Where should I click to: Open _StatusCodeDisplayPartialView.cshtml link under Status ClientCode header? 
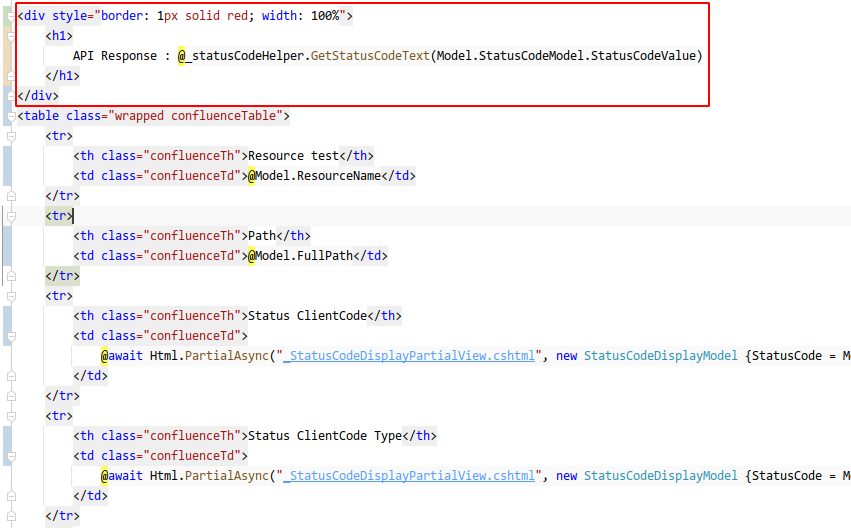click(409, 356)
